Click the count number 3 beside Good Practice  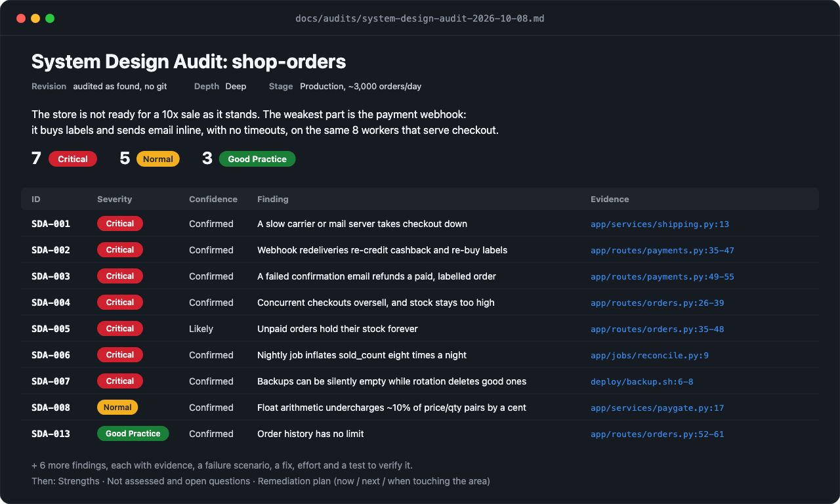coord(207,159)
